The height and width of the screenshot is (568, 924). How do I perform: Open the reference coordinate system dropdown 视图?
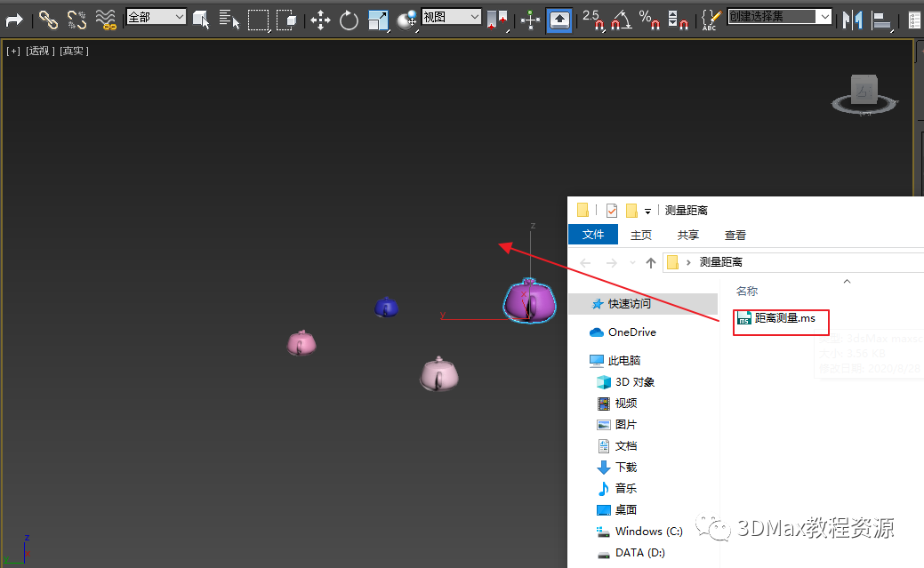454,15
